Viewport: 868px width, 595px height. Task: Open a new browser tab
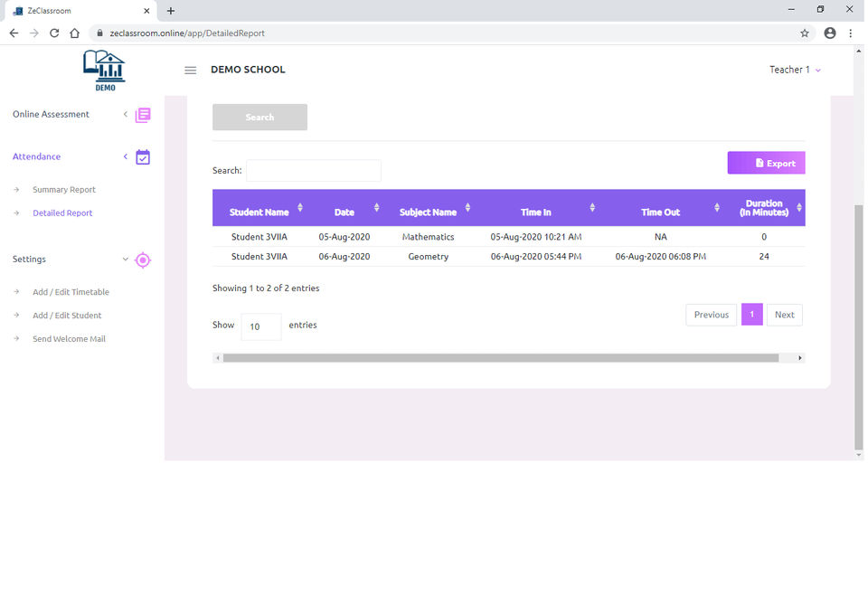point(171,11)
